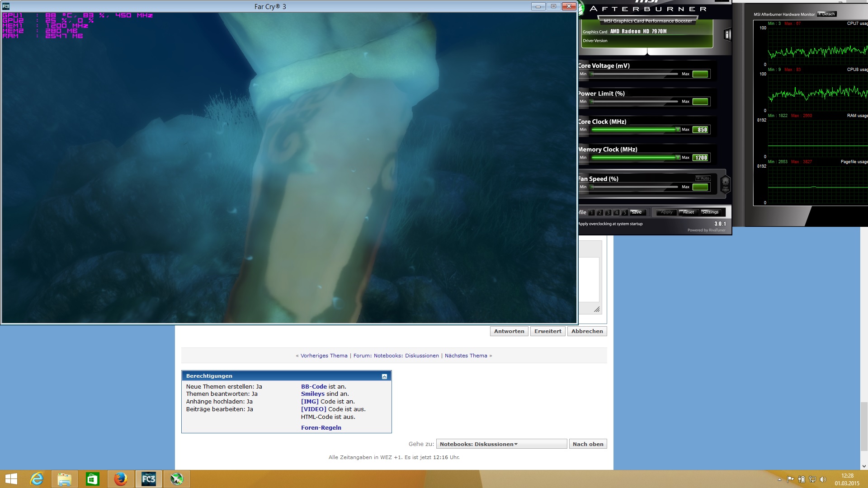The width and height of the screenshot is (868, 488).
Task: Click the Nach oben button
Action: coord(588,444)
